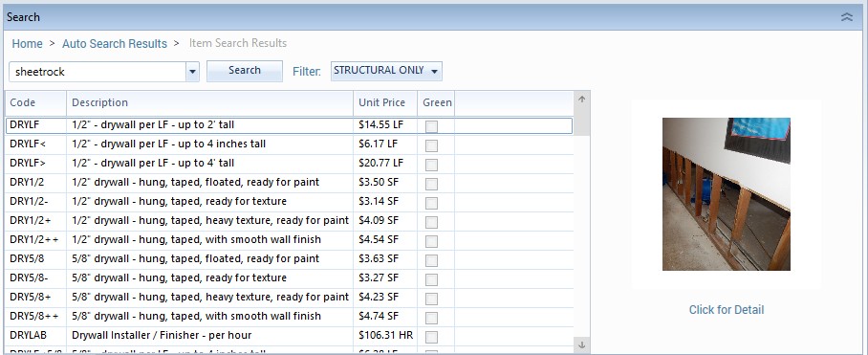Open the drywall damage photo thumbnail

click(727, 194)
